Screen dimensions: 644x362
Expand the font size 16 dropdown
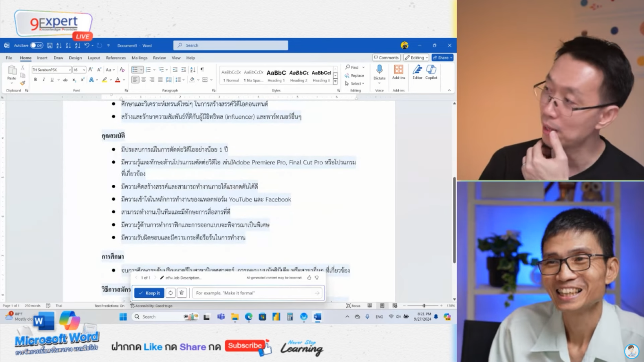click(x=84, y=70)
